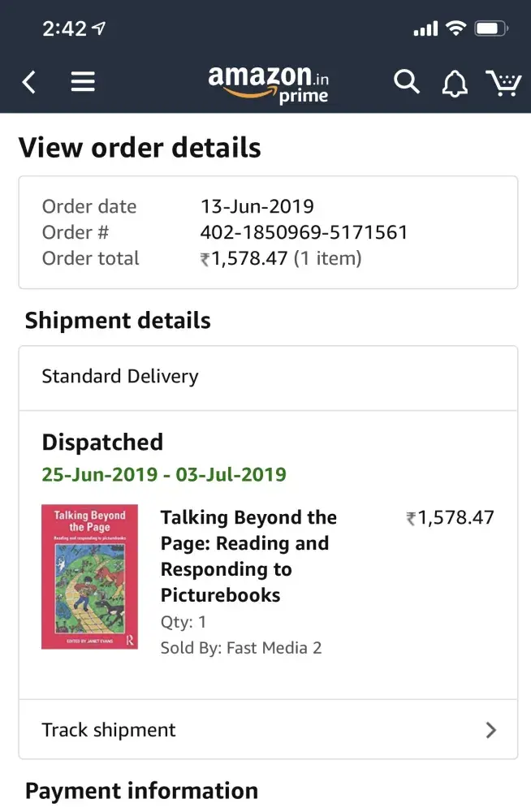Open the hamburger navigation menu
Image resolution: width=531 pixels, height=812 pixels.
pyautogui.click(x=83, y=82)
